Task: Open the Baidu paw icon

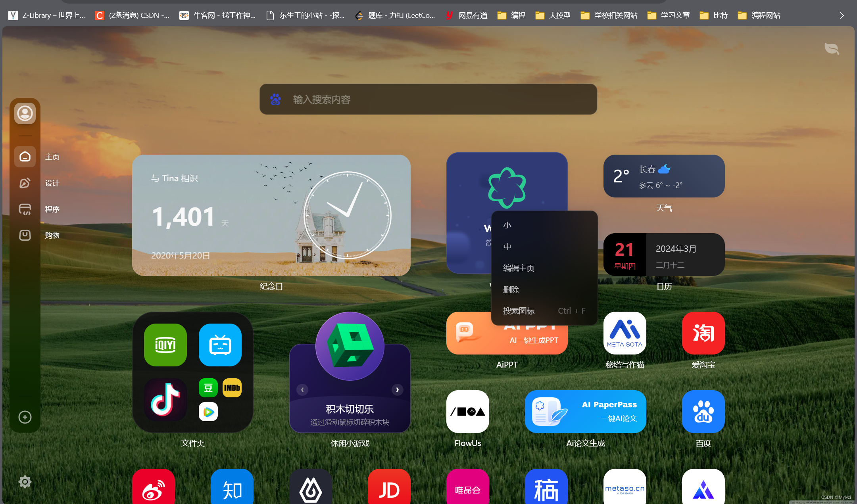Action: [x=703, y=411]
